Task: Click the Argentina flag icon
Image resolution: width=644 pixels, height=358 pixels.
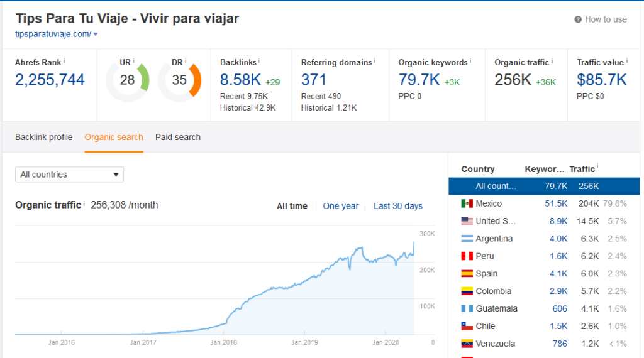Action: [x=467, y=239]
